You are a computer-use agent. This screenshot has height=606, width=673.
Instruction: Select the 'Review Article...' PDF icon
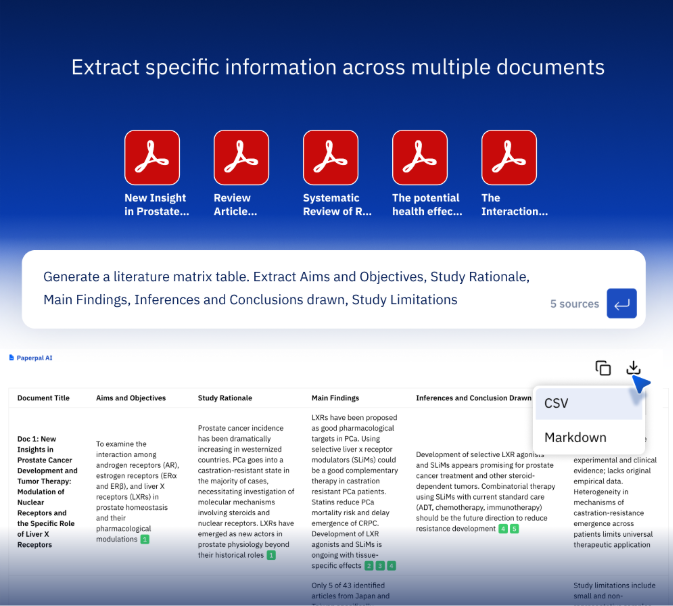tap(241, 158)
